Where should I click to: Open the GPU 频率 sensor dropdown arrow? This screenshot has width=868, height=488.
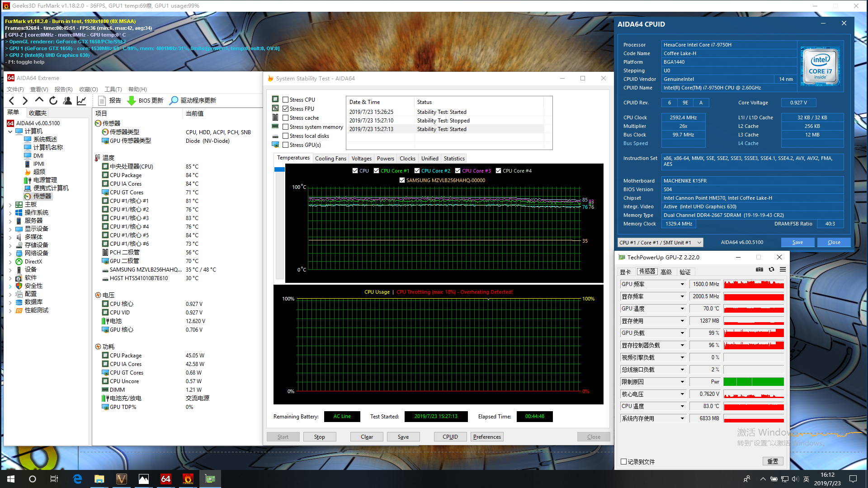(x=682, y=284)
